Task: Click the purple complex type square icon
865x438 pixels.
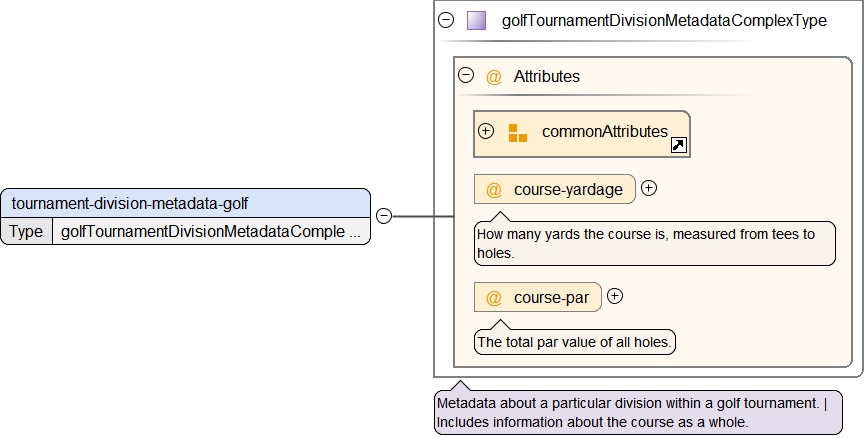Action: (x=476, y=20)
